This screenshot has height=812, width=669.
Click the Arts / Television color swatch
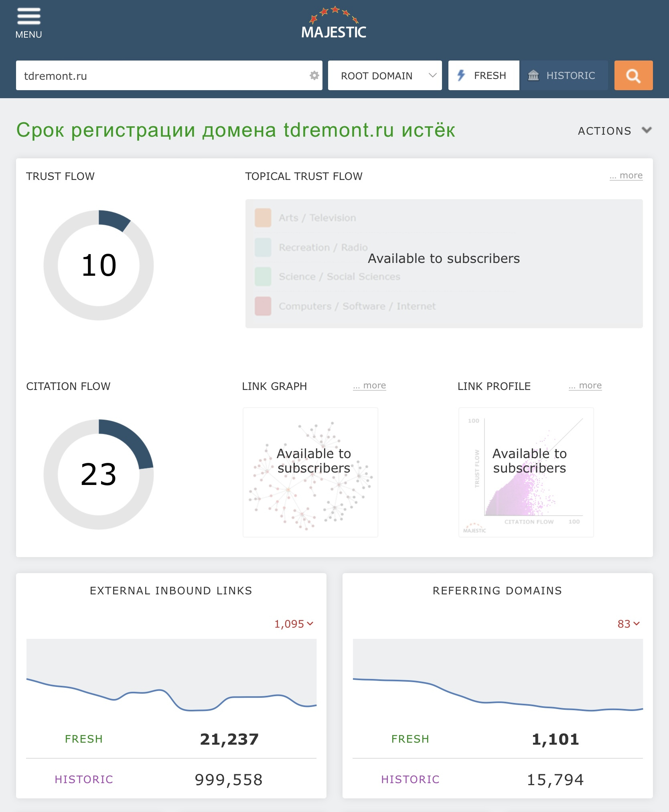click(263, 218)
